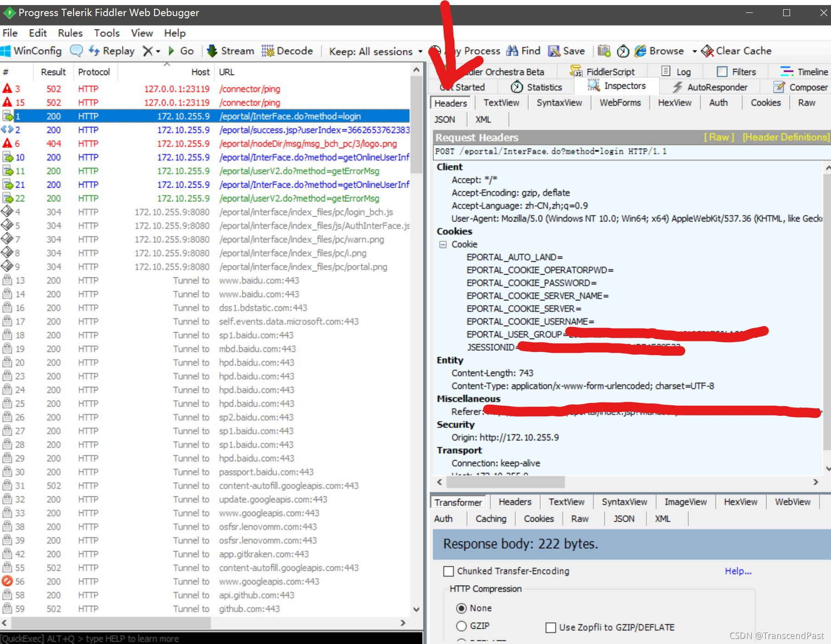Click the session icon of row 10
This screenshot has width=831, height=644.
pyautogui.click(x=8, y=157)
